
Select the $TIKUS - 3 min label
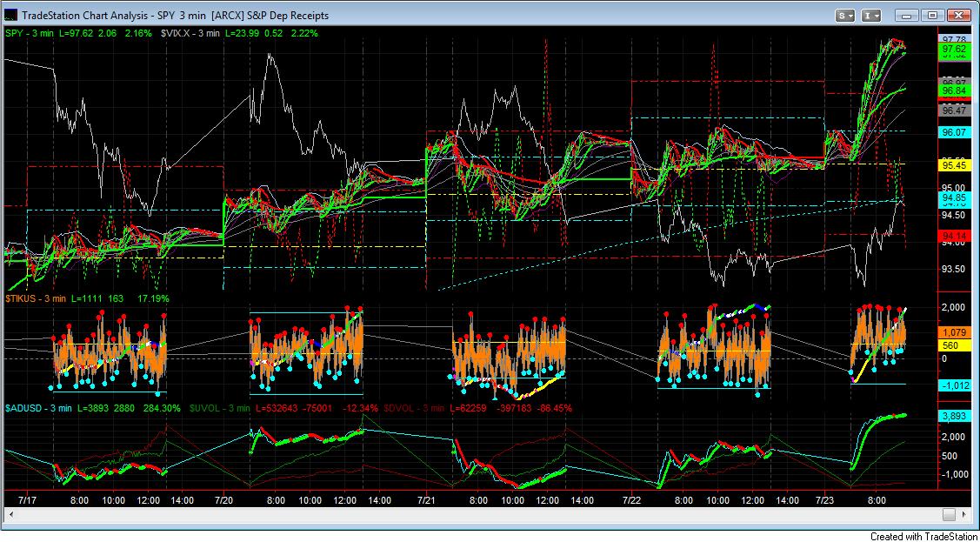point(34,298)
